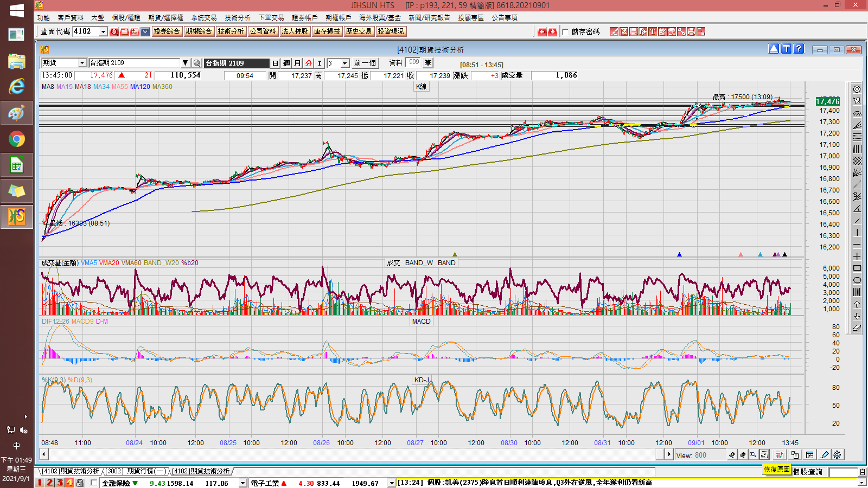Open Google Chrome from the taskbar

pyautogui.click(x=16, y=139)
